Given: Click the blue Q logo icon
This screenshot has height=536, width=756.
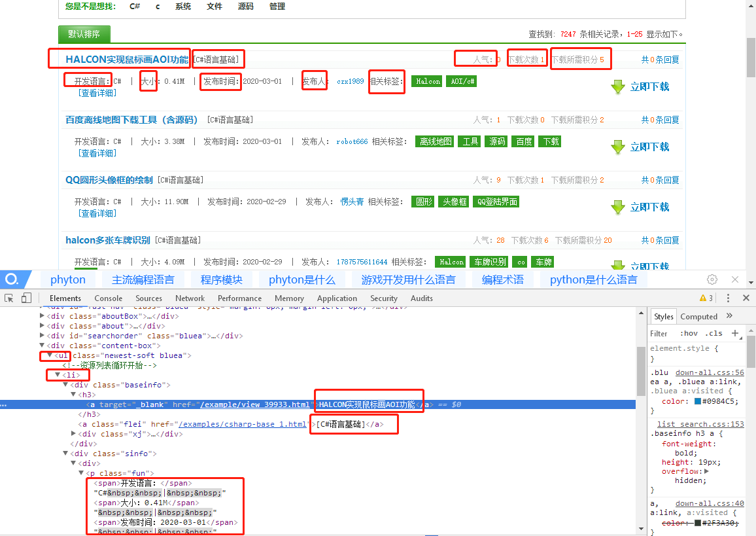Looking at the screenshot, I should pyautogui.click(x=11, y=279).
